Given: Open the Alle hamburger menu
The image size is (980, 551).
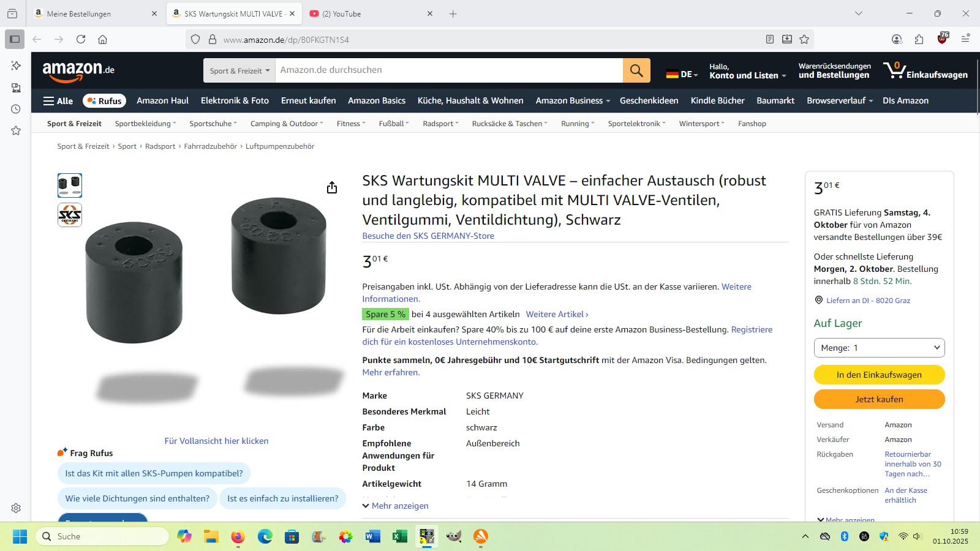Looking at the screenshot, I should (x=58, y=101).
